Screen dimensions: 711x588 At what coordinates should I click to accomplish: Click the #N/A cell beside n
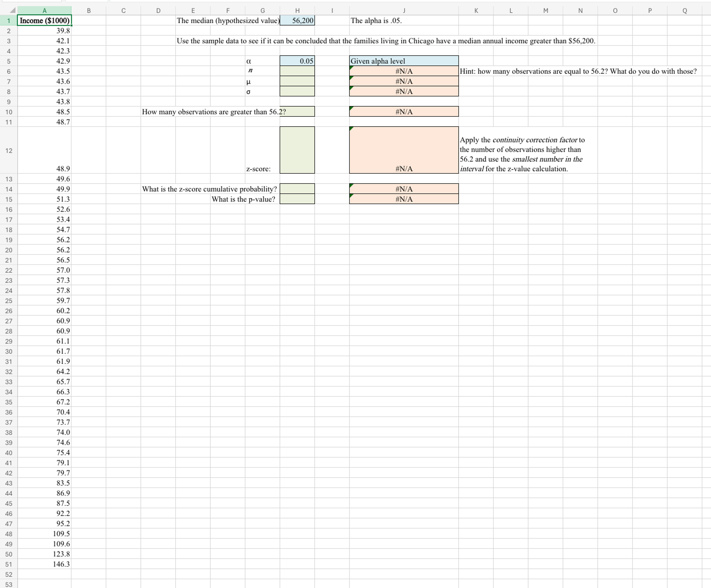(x=404, y=71)
